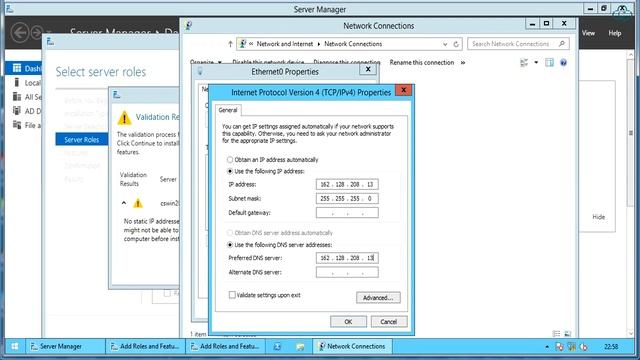Viewport: 640px width, 360px height.
Task: Open Network Connections help icon
Action: pos(563,62)
